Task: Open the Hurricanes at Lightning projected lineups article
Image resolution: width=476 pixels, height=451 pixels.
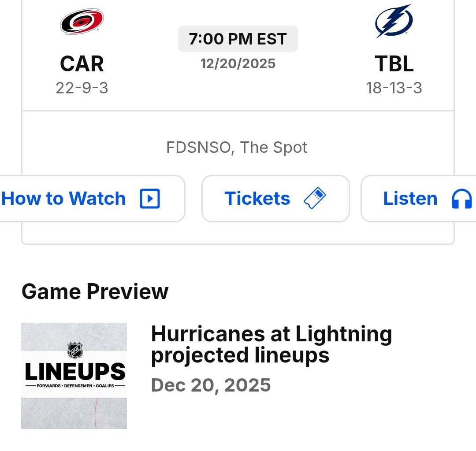Action: coord(271,344)
